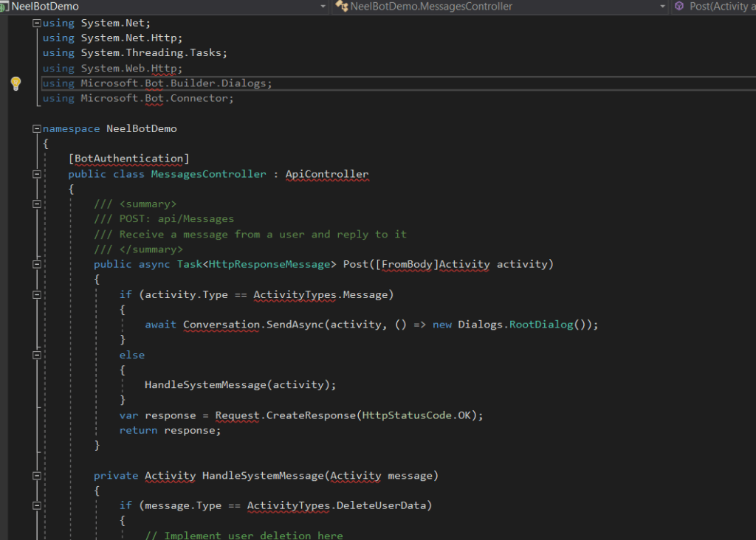Collapse the namespace NeelBotDemo block
756x540 pixels.
tap(37, 128)
